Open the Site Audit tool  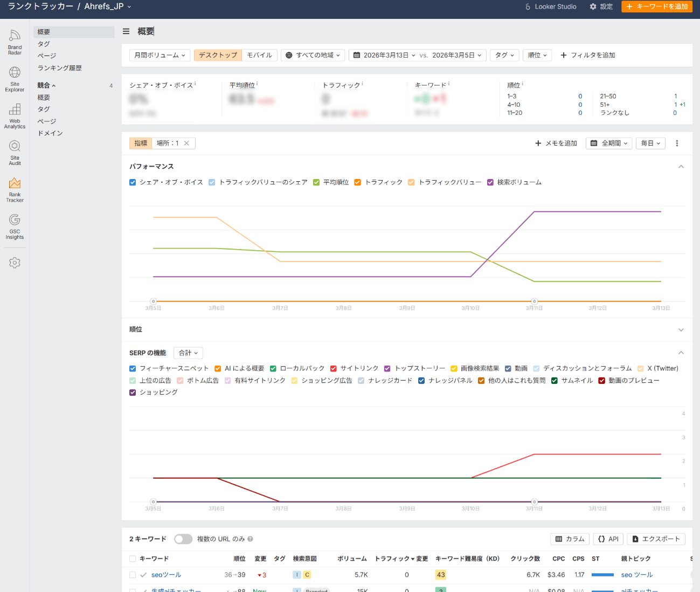point(15,153)
